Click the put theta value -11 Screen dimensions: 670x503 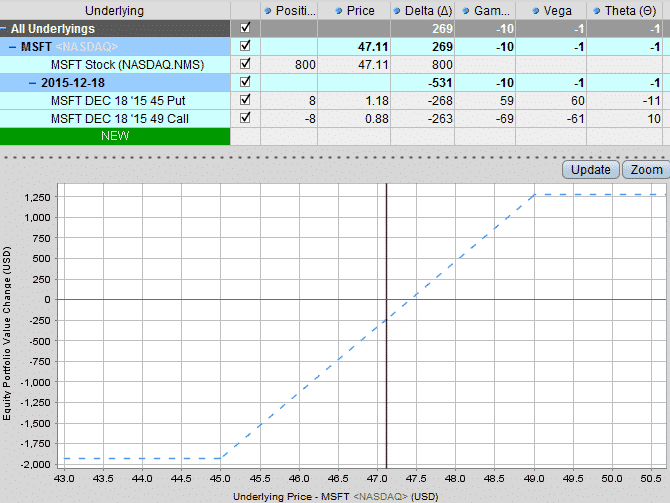pos(652,100)
